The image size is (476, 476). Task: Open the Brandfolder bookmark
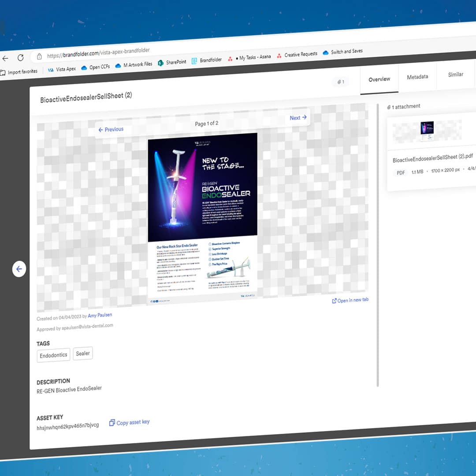click(x=207, y=60)
